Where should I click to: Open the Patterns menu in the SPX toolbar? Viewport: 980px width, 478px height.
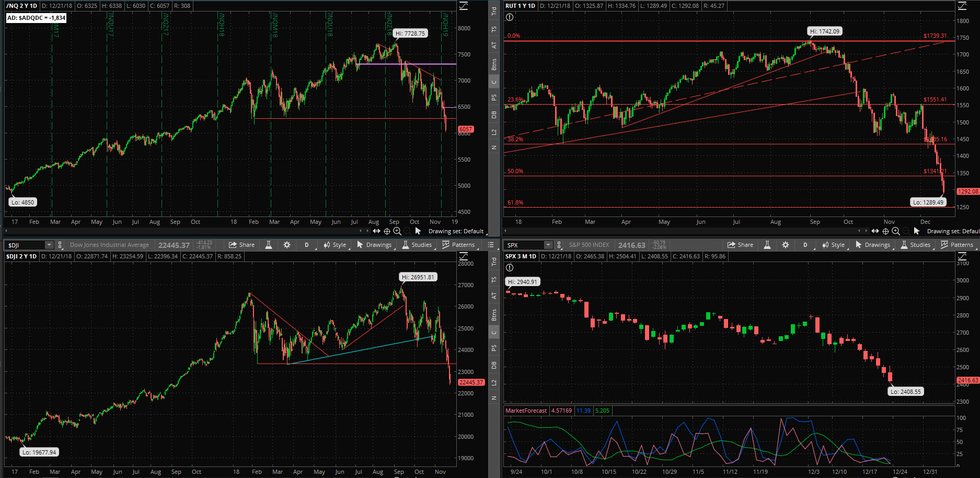[957, 245]
